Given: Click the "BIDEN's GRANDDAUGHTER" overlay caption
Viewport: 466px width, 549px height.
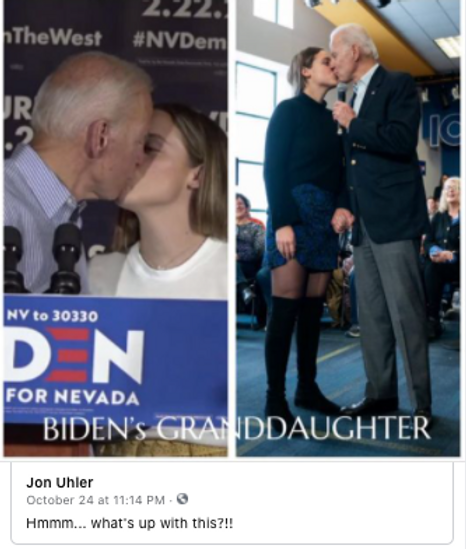Looking at the screenshot, I should coord(237,428).
